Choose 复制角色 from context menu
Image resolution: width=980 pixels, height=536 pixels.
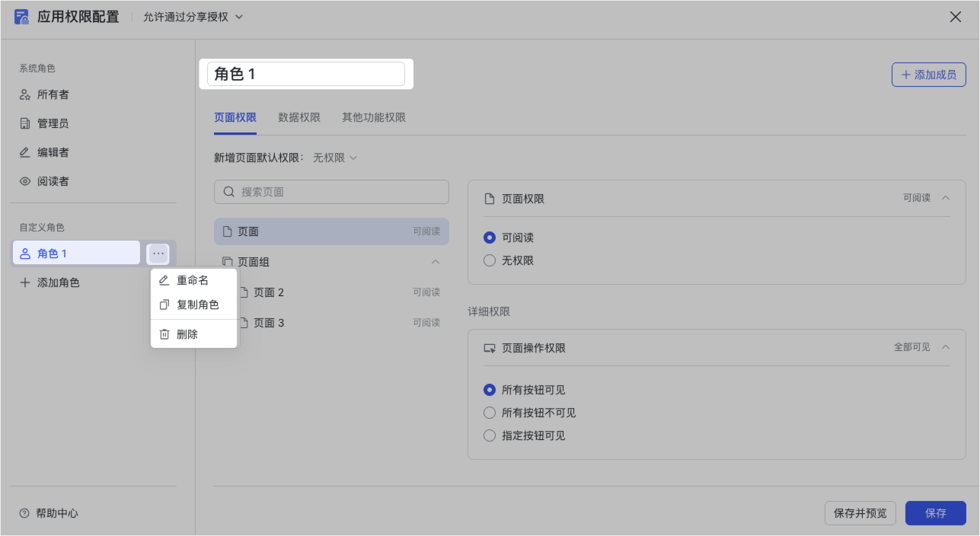click(197, 305)
